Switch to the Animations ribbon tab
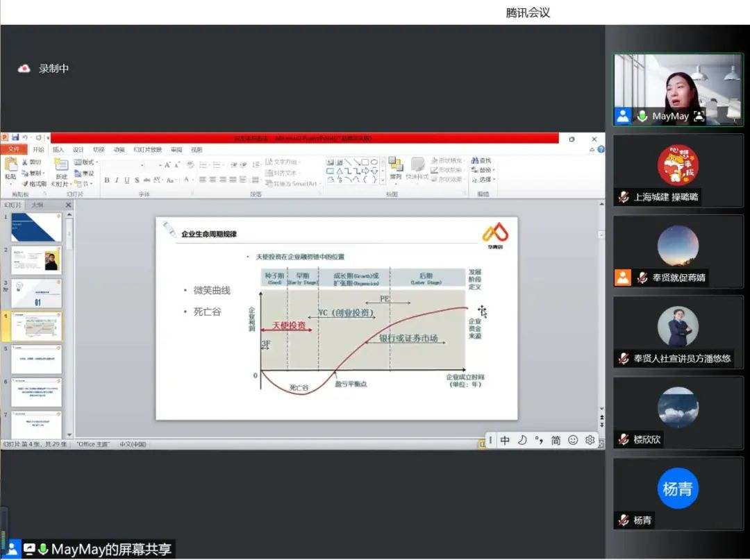The image size is (750, 560). tap(119, 150)
